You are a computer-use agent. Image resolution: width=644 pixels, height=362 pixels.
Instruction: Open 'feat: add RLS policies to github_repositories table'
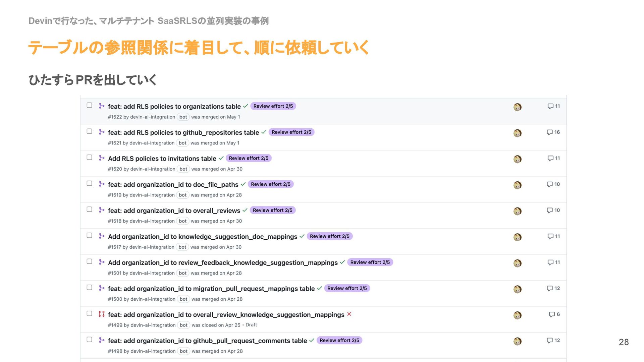click(183, 132)
